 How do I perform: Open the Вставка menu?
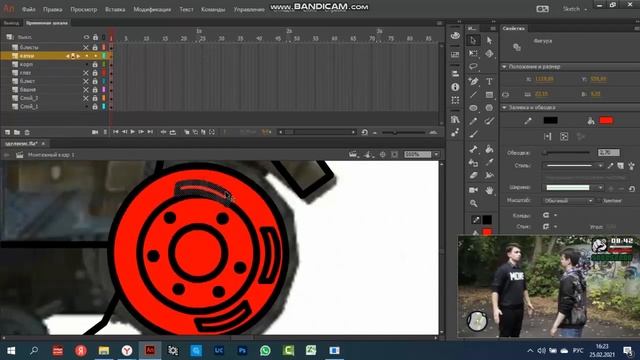[115, 9]
